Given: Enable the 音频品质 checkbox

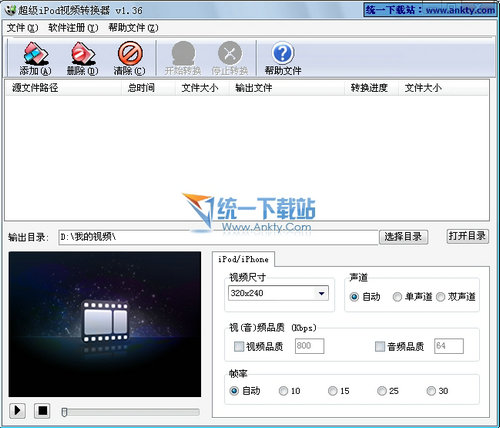Looking at the screenshot, I should (x=380, y=347).
